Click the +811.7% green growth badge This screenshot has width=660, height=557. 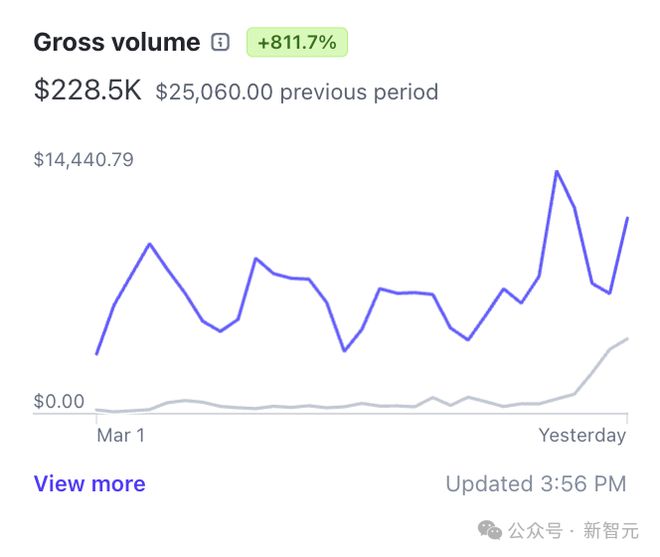pos(297,42)
